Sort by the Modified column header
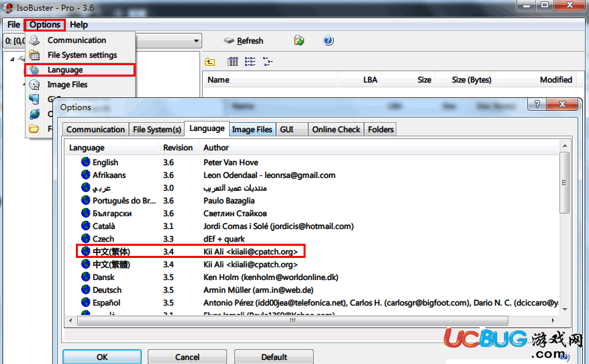Viewport: 589px width, 364px height. pos(537,80)
